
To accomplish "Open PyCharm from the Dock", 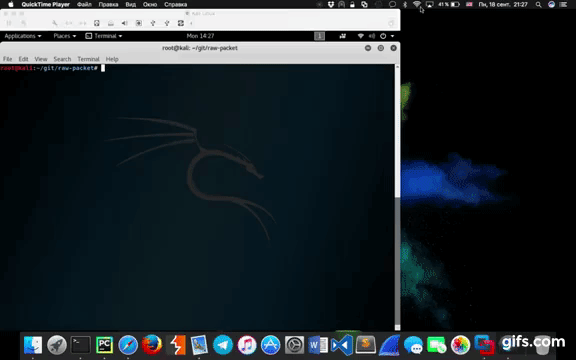I will 104,345.
